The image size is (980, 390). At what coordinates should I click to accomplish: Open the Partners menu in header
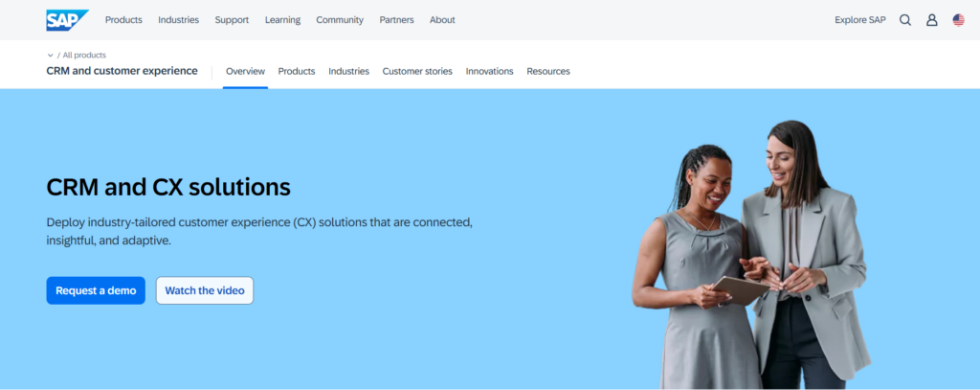point(396,20)
